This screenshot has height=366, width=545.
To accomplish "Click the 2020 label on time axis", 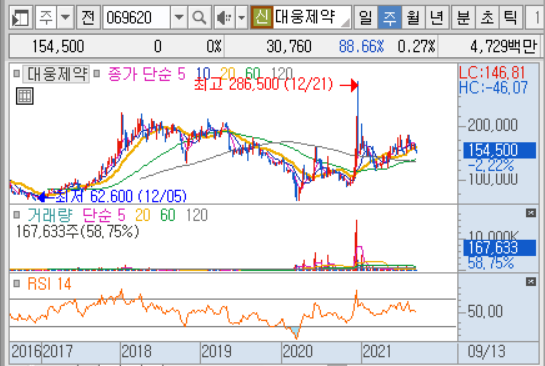I will [298, 351].
